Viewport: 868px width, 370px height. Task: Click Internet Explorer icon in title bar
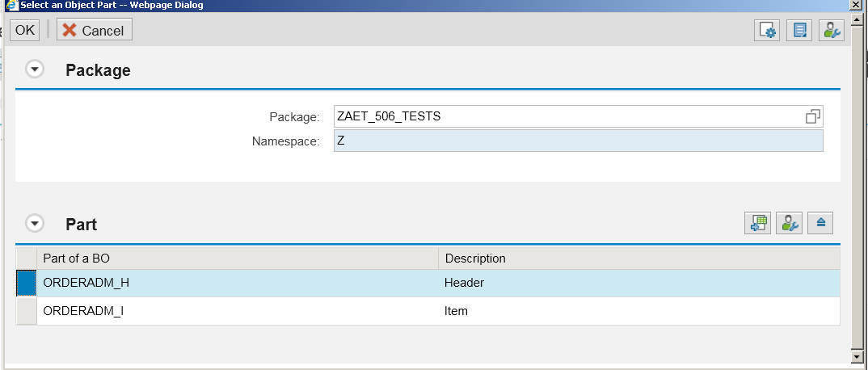11,5
